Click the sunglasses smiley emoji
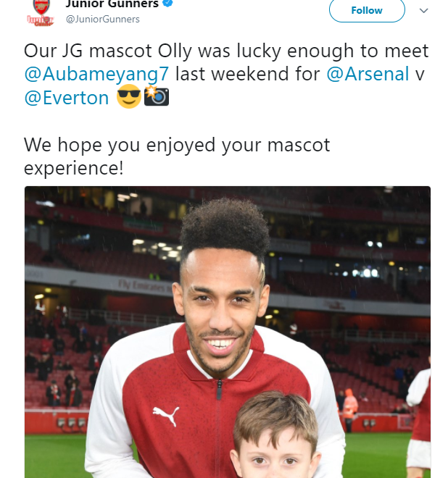The width and height of the screenshot is (448, 478). (x=129, y=96)
